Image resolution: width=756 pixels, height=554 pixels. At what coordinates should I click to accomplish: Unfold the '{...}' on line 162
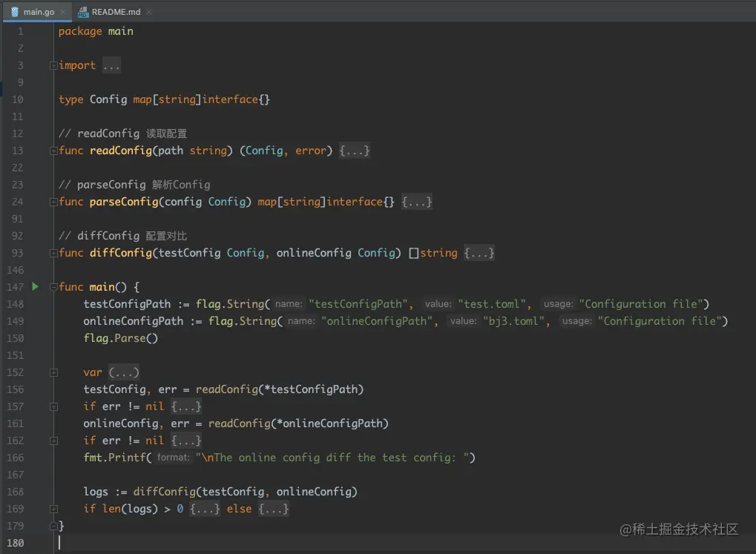pos(186,441)
